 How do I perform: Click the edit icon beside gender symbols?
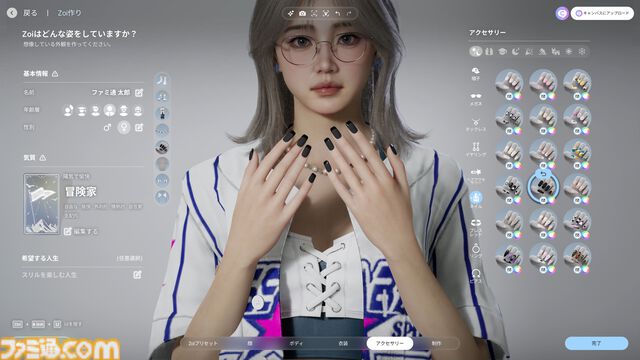139,127
